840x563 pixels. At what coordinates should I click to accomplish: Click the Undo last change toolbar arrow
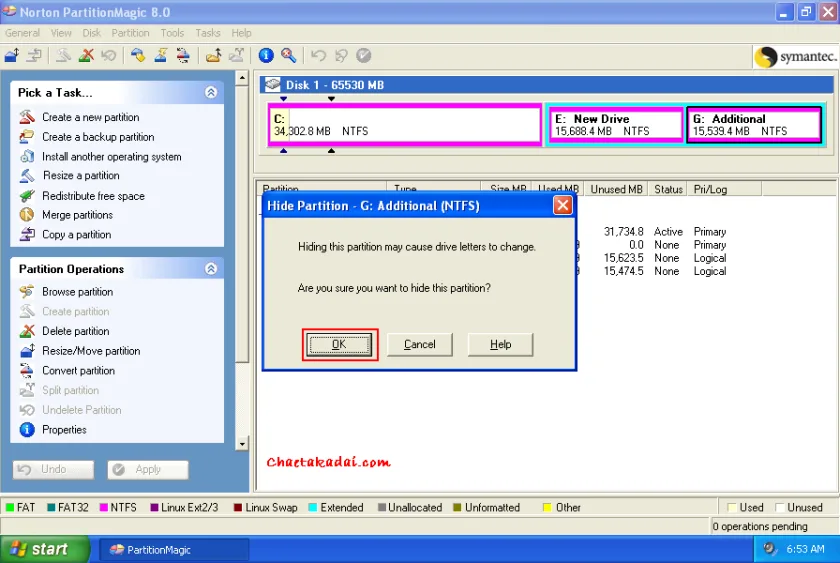point(318,55)
